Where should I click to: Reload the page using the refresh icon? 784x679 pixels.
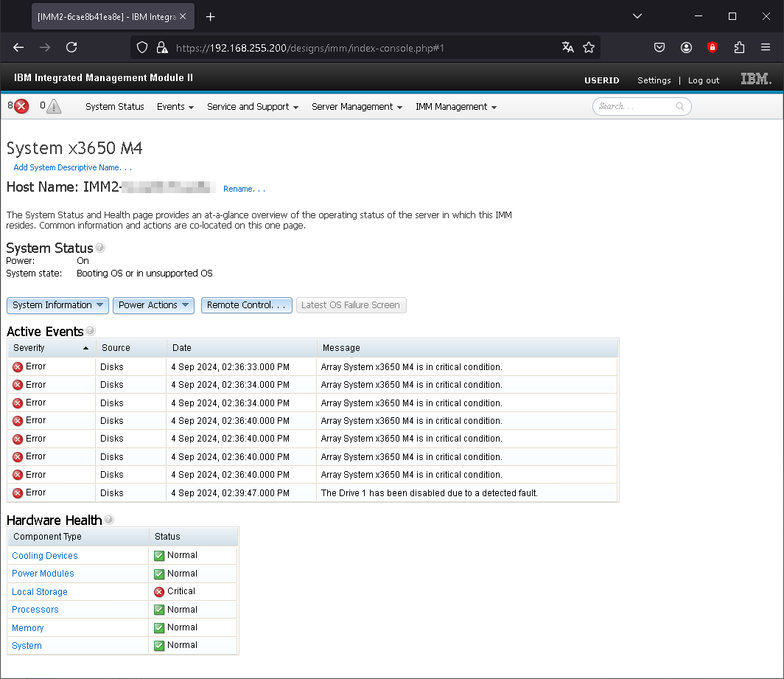(x=71, y=47)
